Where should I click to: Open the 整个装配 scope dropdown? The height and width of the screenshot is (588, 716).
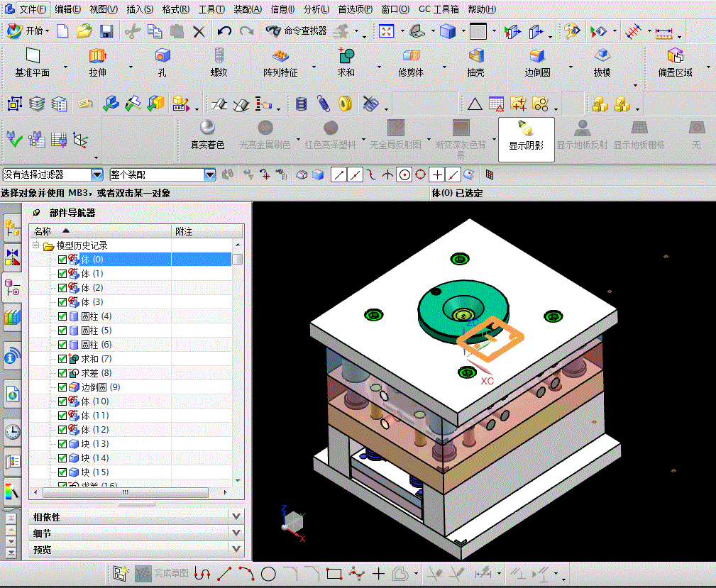pyautogui.click(x=209, y=174)
